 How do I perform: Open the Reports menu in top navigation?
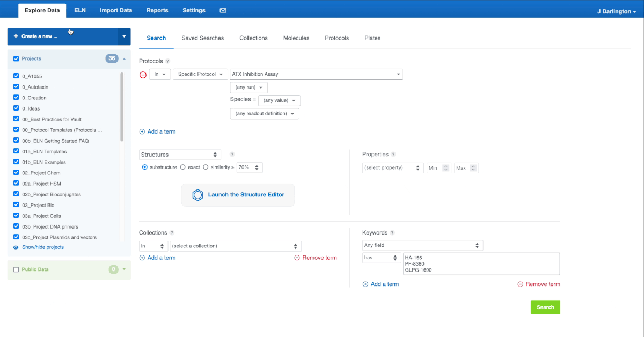(157, 10)
